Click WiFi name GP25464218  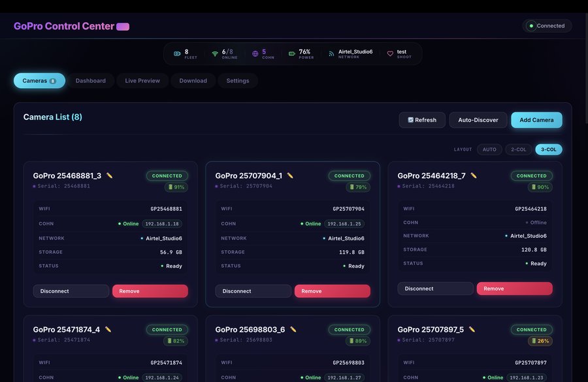coord(531,209)
